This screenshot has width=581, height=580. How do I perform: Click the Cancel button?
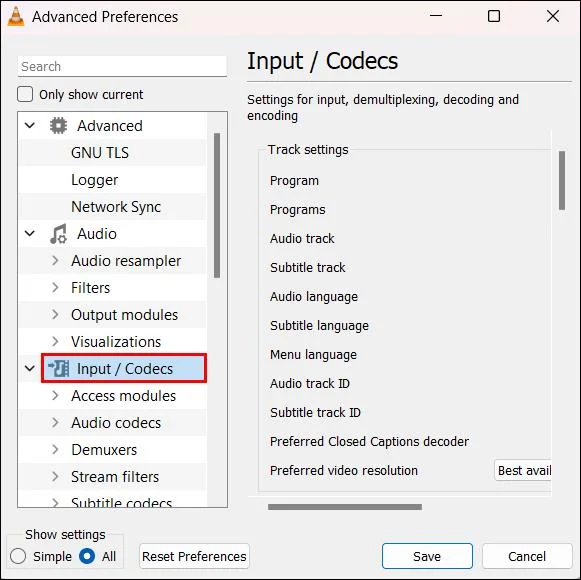[x=527, y=556]
